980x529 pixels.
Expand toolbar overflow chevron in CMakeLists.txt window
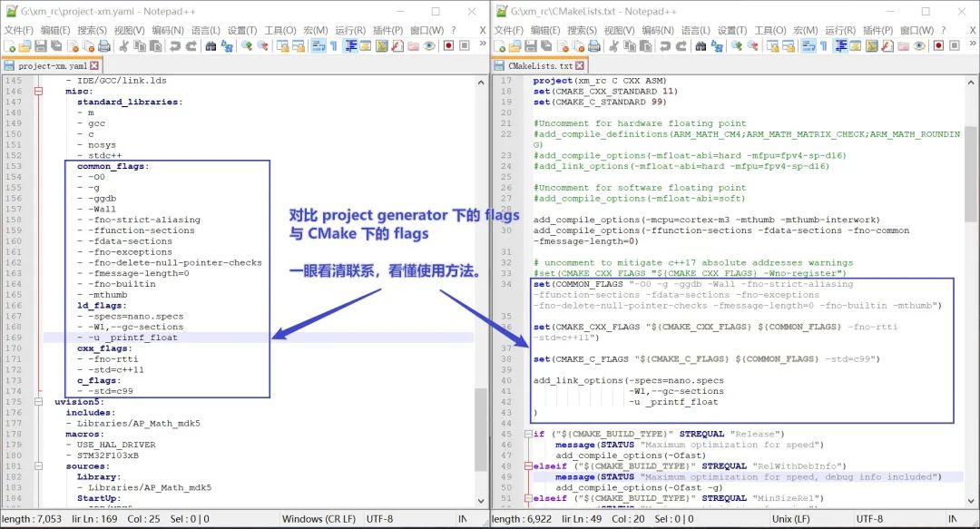(973, 44)
